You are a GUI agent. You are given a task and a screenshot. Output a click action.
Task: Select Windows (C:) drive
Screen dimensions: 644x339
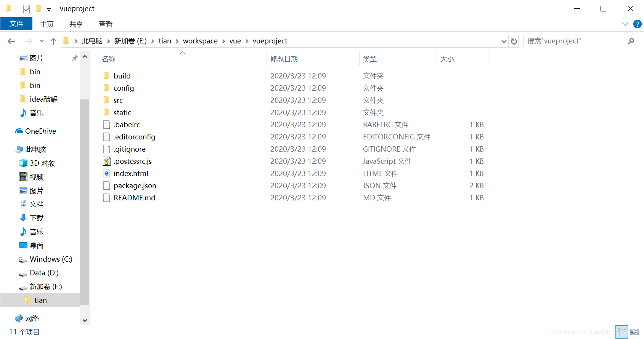[x=51, y=259]
